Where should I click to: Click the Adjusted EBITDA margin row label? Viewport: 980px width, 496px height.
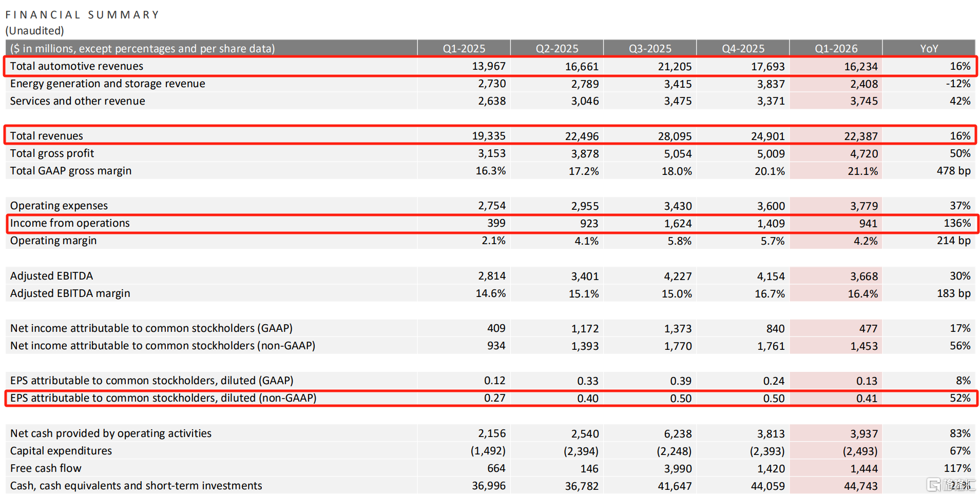(70, 293)
